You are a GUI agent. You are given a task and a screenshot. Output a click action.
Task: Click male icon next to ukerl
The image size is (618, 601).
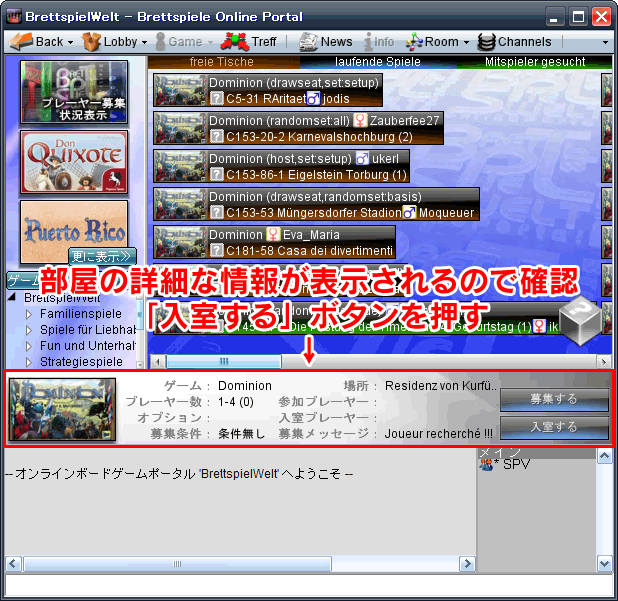click(x=362, y=158)
